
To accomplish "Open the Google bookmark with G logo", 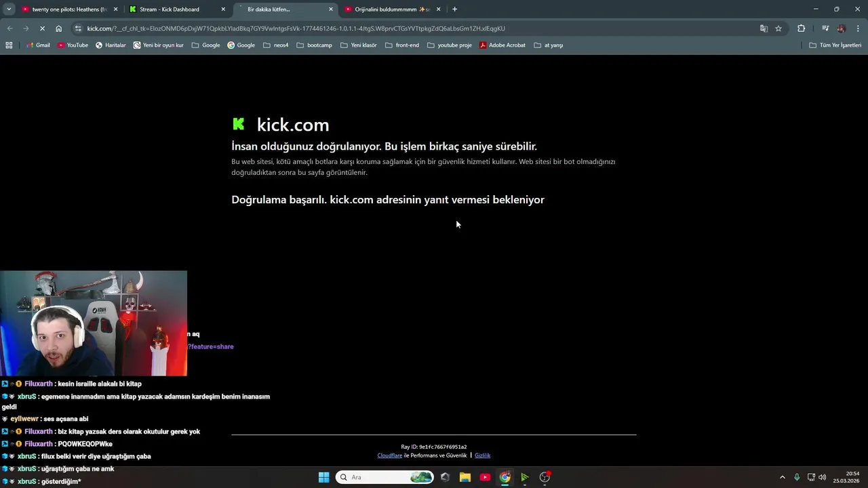I will (241, 45).
